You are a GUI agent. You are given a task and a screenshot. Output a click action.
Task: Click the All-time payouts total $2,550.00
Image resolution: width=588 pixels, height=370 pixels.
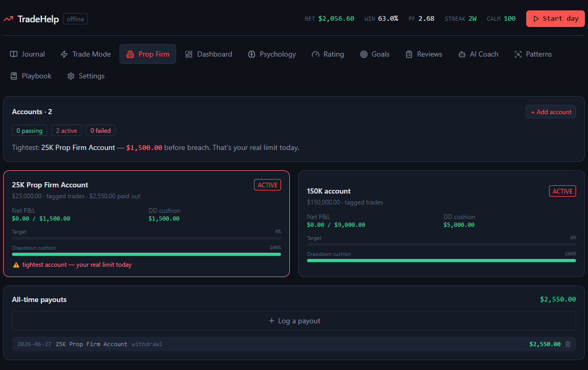pos(558,299)
